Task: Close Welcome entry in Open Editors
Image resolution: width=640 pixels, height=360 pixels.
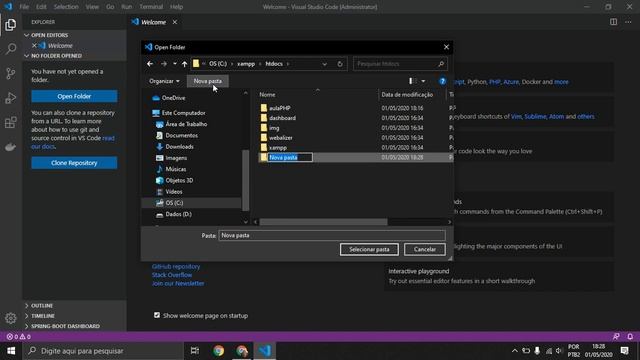Action: [34, 46]
